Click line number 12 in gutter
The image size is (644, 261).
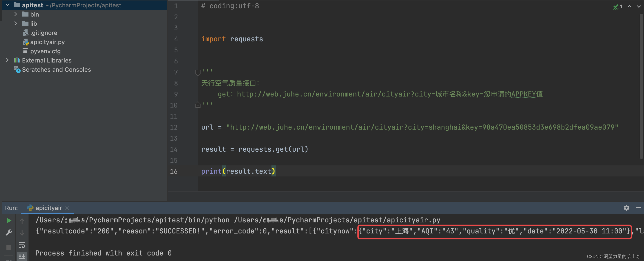[x=174, y=127]
